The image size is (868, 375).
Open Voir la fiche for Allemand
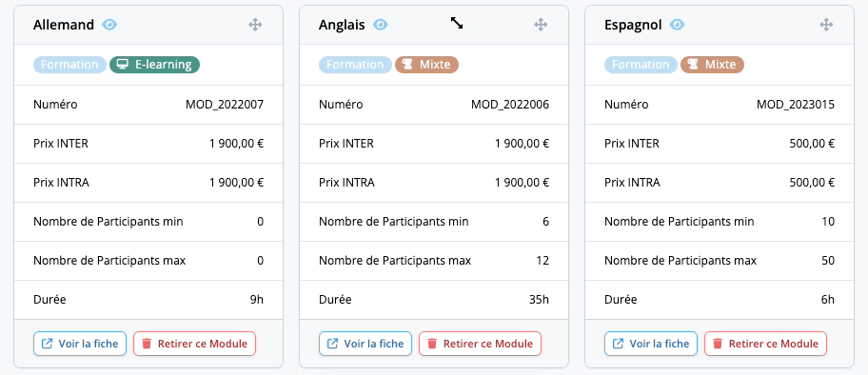[x=80, y=344]
